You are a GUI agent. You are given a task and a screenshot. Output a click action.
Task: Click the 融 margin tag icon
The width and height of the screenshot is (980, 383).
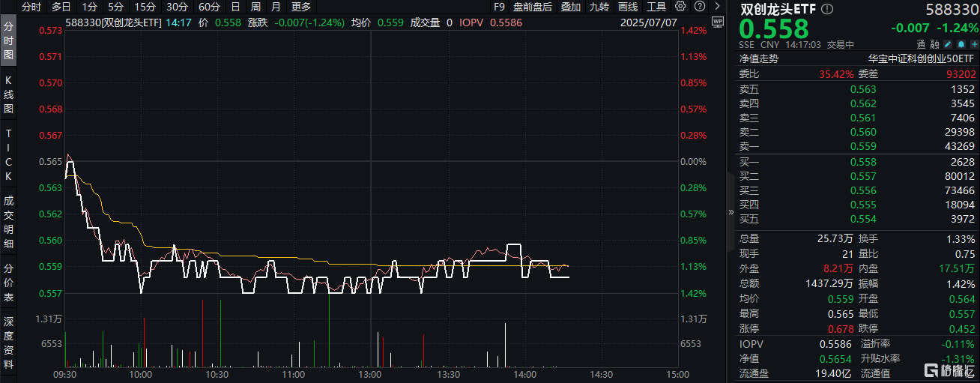(x=934, y=45)
